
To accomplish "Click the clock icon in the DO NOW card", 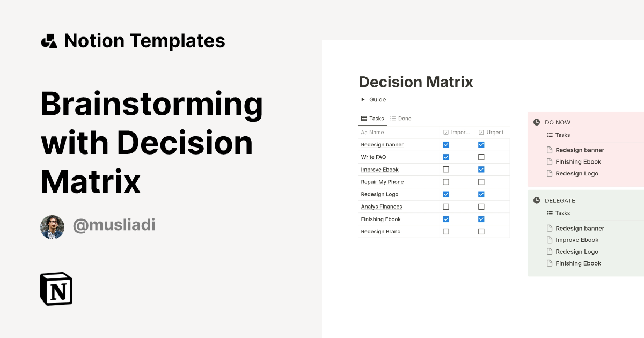I will point(537,122).
